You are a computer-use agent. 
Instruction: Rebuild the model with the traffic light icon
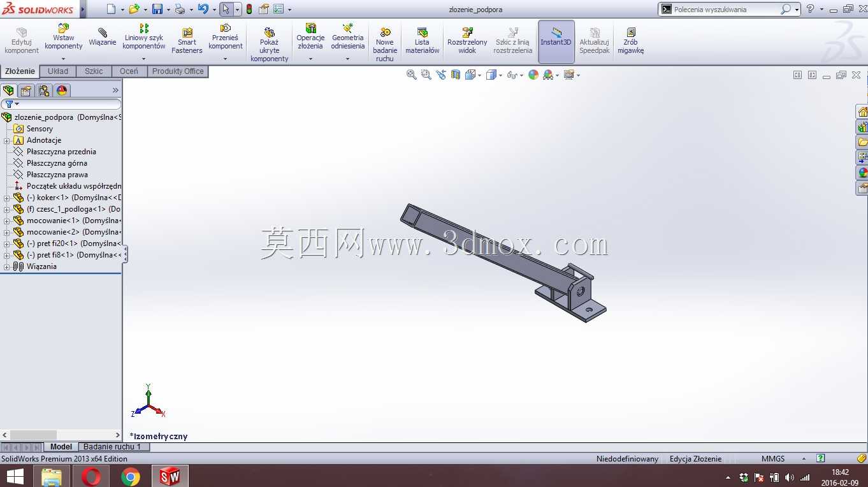pos(249,9)
